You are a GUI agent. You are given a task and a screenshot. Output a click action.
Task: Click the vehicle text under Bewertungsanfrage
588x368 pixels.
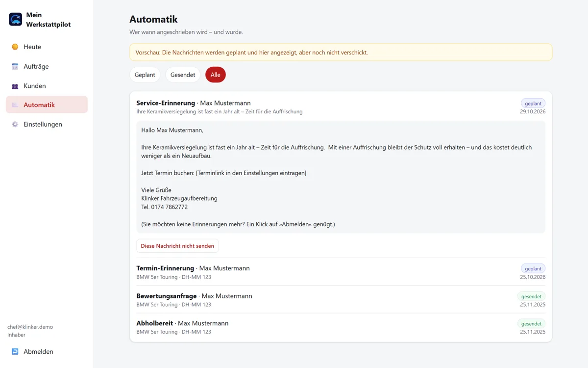pyautogui.click(x=173, y=305)
